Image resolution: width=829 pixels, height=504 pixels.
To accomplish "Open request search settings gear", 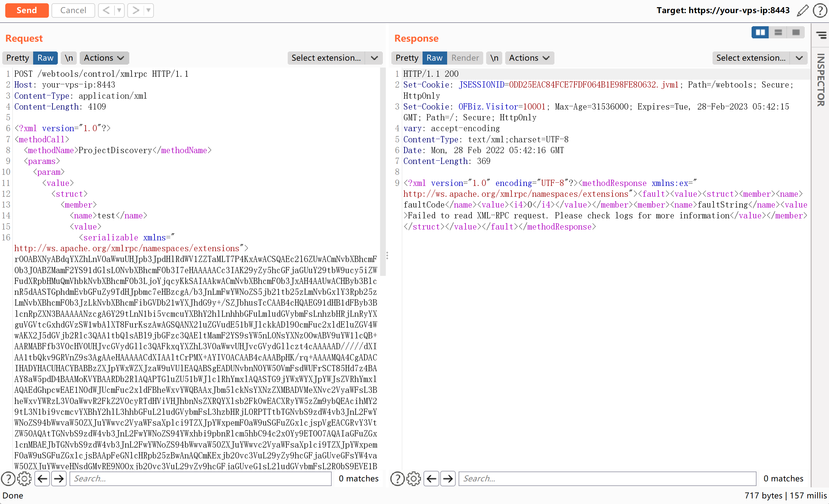I will (24, 478).
